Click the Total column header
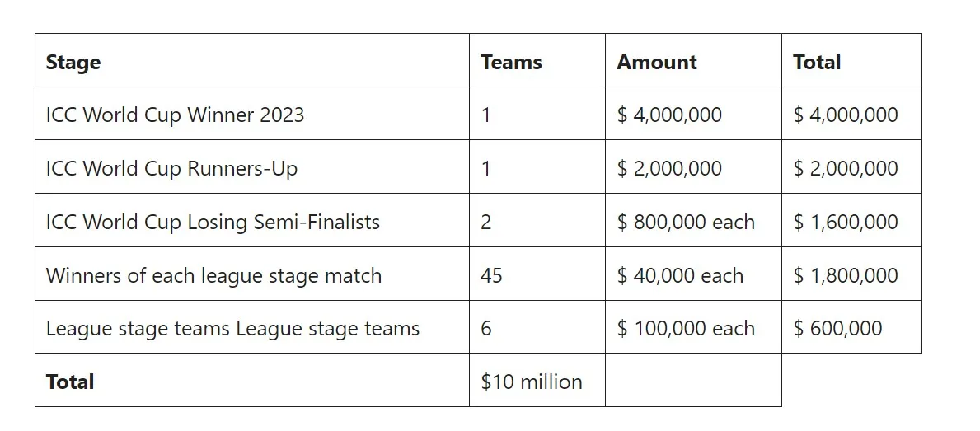This screenshot has height=431, width=980. pyautogui.click(x=851, y=61)
